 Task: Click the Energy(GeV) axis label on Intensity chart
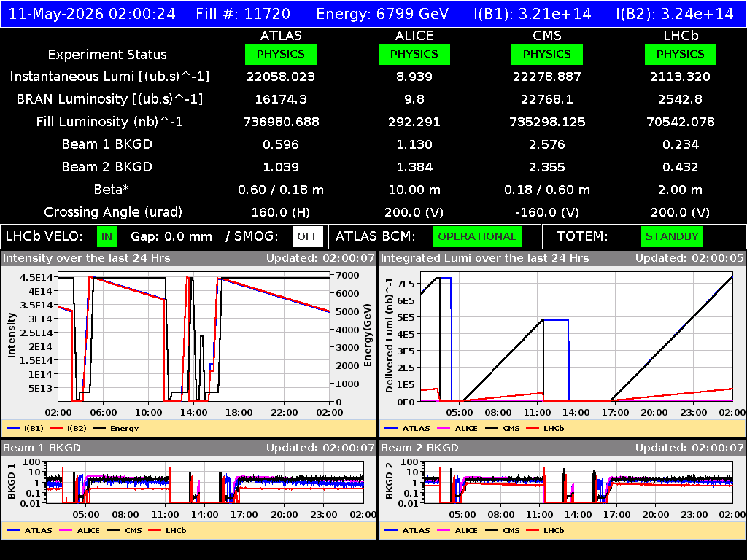coord(368,335)
